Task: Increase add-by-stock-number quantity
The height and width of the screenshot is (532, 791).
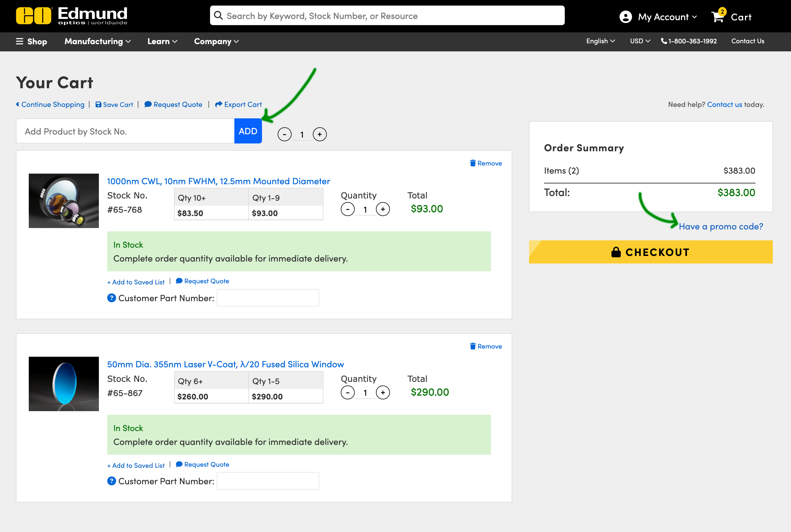Action: click(x=320, y=134)
